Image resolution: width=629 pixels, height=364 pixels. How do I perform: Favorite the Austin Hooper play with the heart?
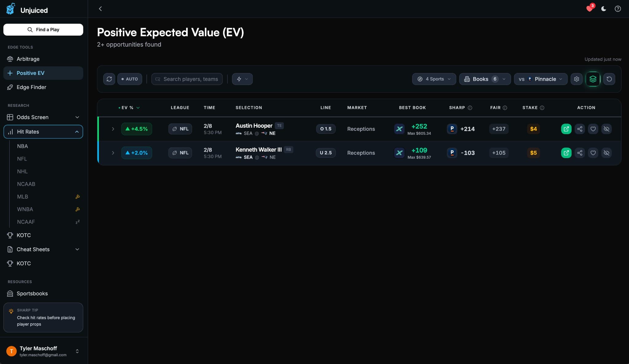pos(593,129)
